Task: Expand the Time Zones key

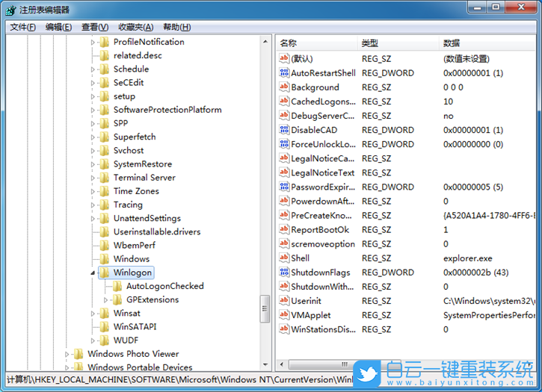Action: pos(92,191)
